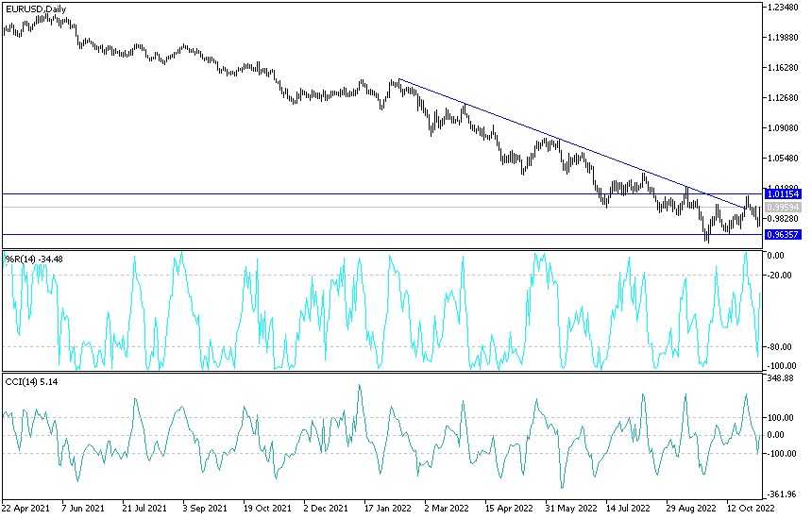Click the -80.00 level on %R scale
812x519 pixels.
tap(779, 346)
